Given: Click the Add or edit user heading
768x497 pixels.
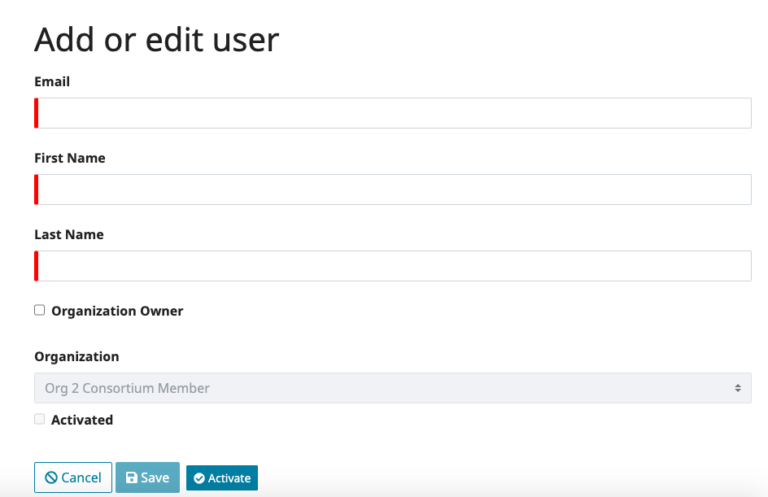Looking at the screenshot, I should point(156,40).
